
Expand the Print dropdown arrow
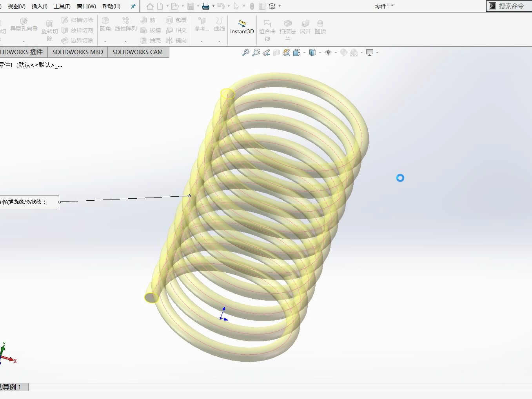[x=213, y=6]
